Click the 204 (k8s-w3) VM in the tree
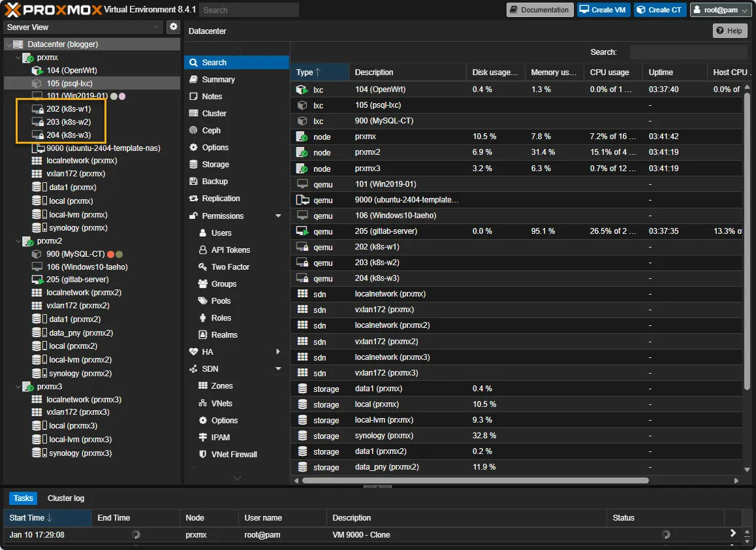Viewport: 756px width, 550px height. (x=68, y=135)
